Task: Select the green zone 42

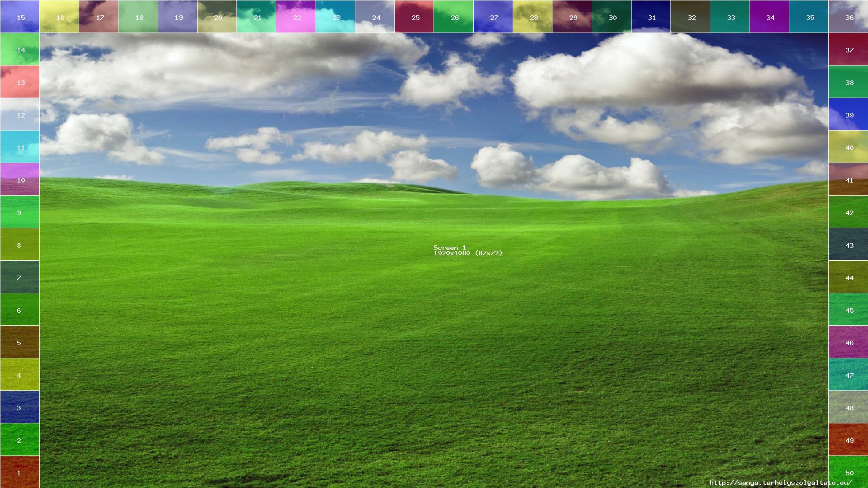Action: pos(848,211)
